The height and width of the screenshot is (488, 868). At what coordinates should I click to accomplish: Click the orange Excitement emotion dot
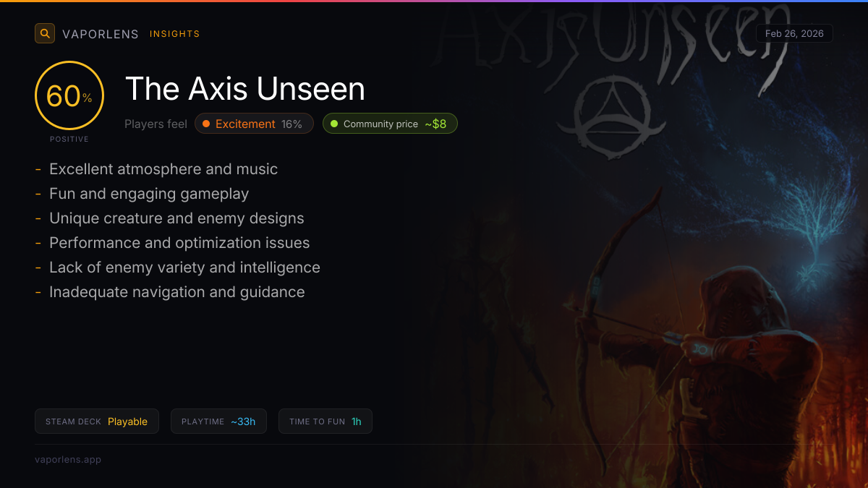206,124
